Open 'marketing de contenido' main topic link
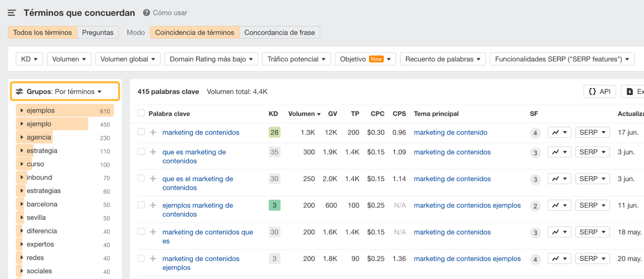The width and height of the screenshot is (644, 279). click(450, 132)
